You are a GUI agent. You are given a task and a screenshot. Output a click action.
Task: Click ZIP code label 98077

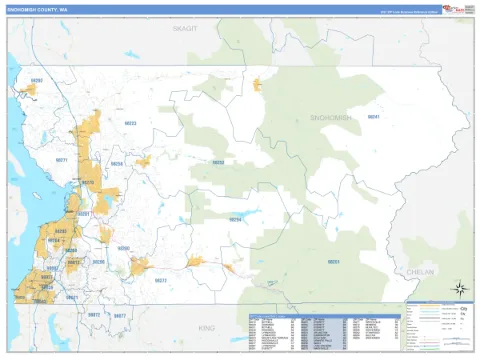click(x=120, y=316)
